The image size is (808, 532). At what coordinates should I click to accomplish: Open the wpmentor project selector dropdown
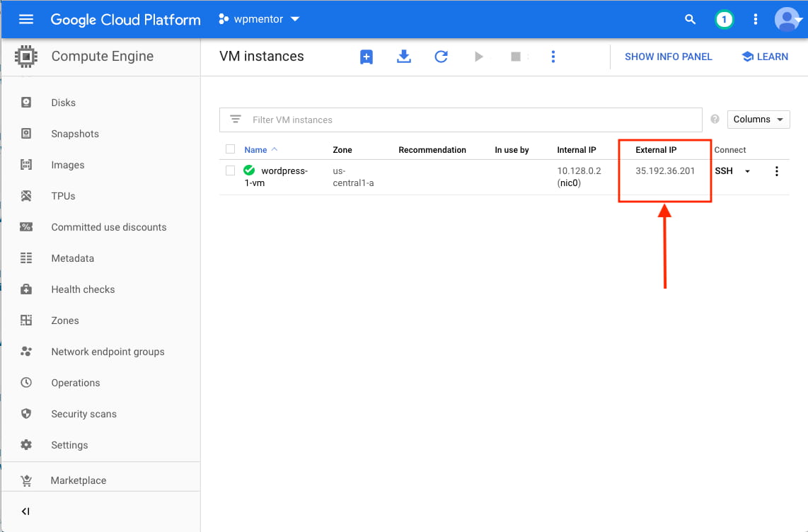point(259,19)
